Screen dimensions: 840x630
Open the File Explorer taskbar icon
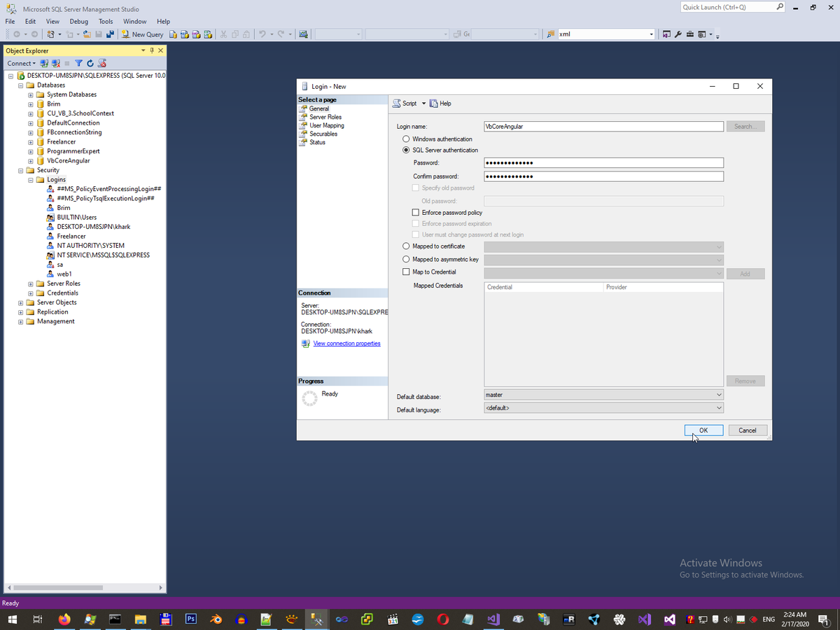[140, 619]
